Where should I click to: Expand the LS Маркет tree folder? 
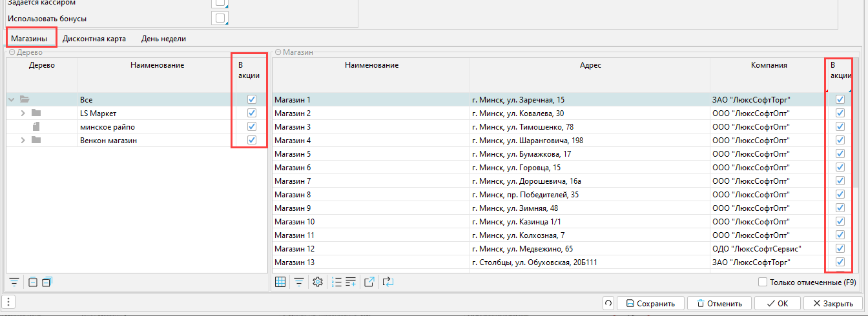pyautogui.click(x=24, y=114)
